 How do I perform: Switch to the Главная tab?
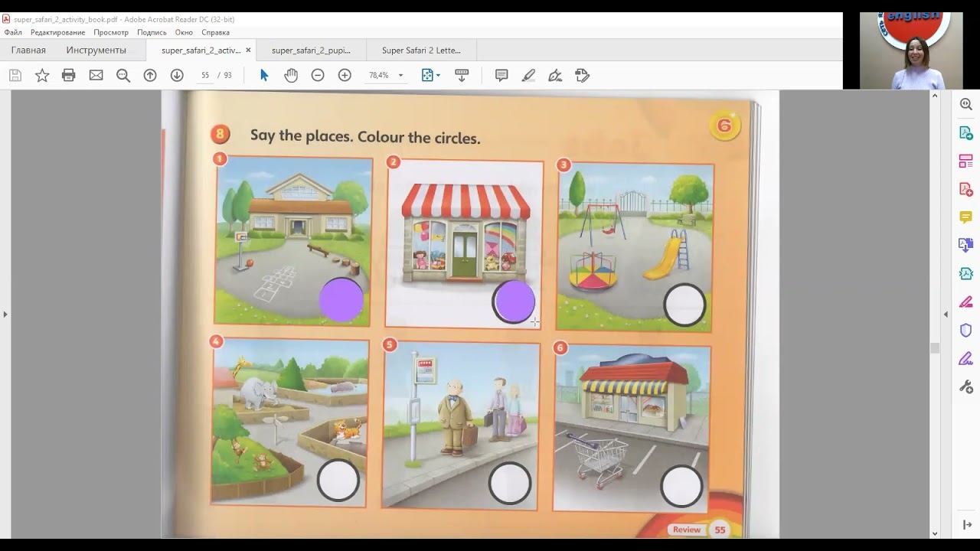click(x=28, y=51)
